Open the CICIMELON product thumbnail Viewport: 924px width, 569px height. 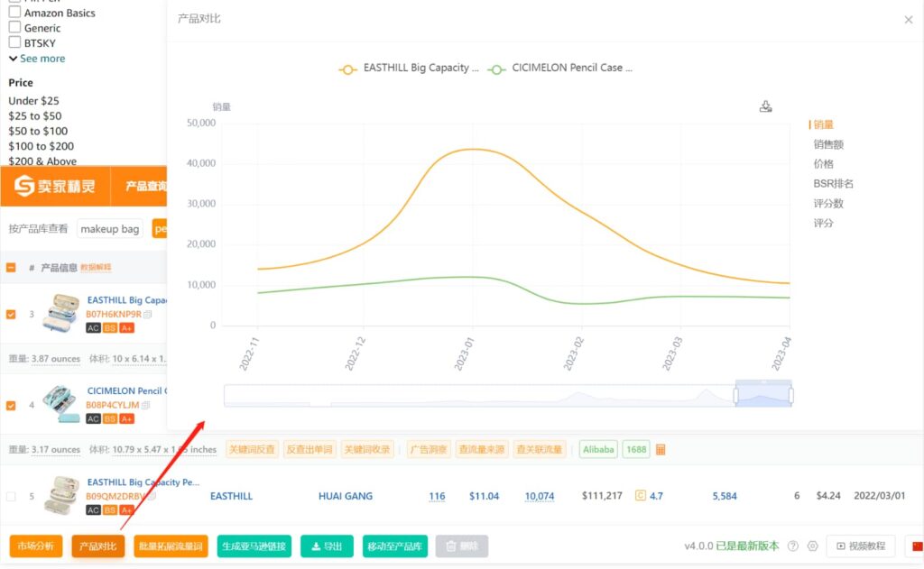(61, 403)
